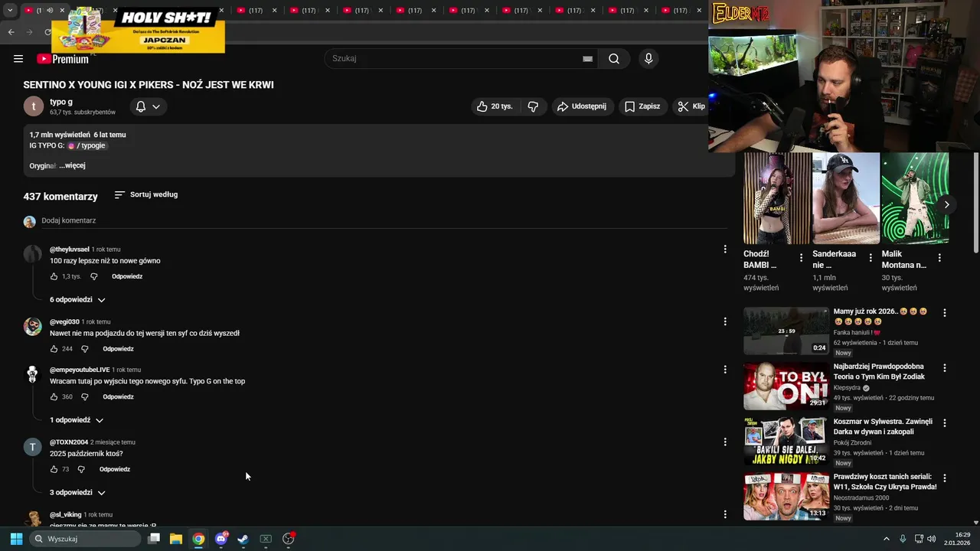Open Steam from the taskbar
This screenshot has height=551, width=980.
pos(243,539)
